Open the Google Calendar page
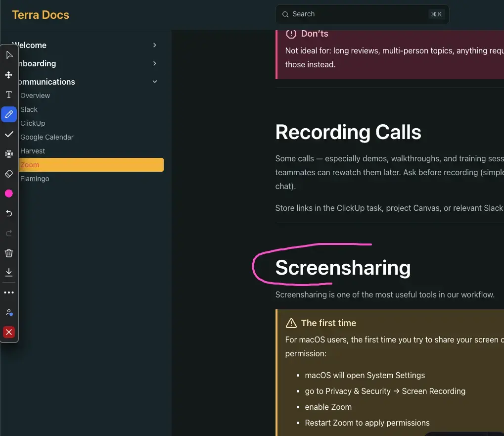Viewport: 504px width, 436px height. click(x=47, y=137)
